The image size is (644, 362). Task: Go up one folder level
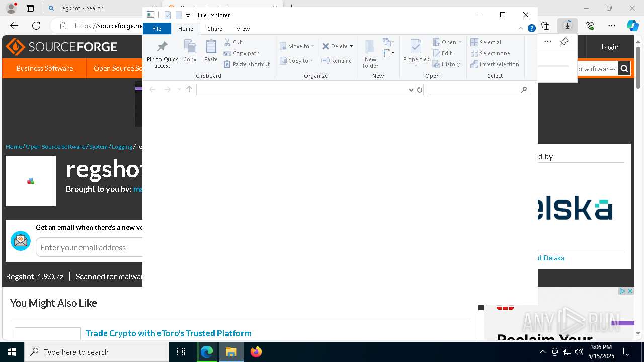click(x=189, y=89)
